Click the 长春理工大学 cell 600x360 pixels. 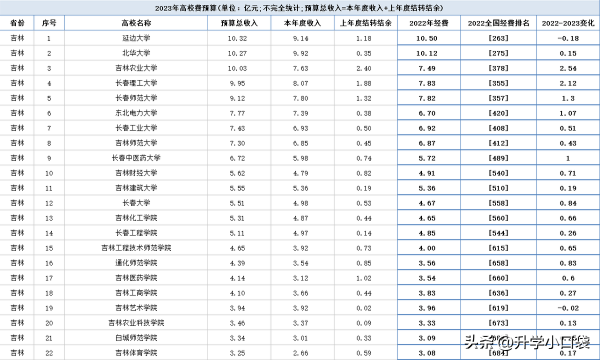[x=136, y=83]
